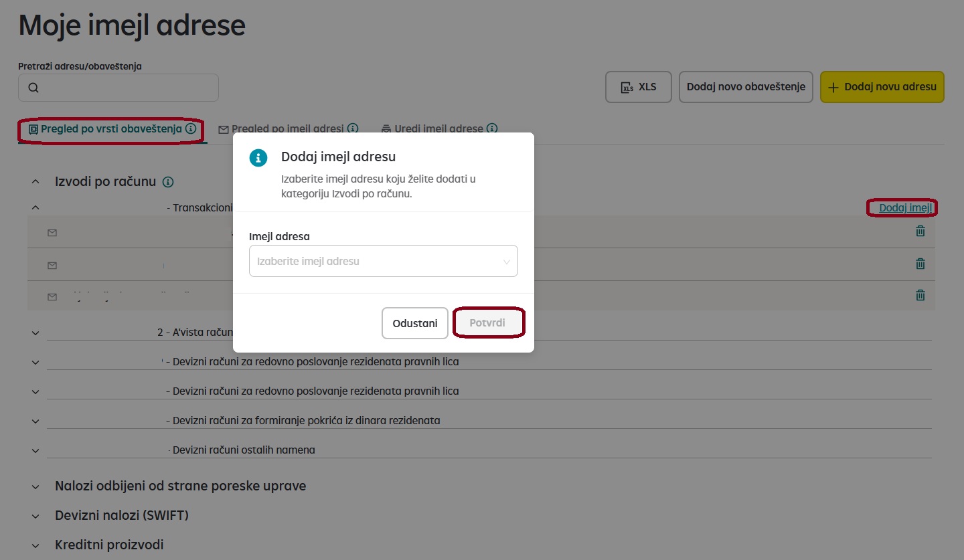This screenshot has height=560, width=964.
Task: Switch to Pregled po imejl adresi tab
Action: tap(289, 128)
